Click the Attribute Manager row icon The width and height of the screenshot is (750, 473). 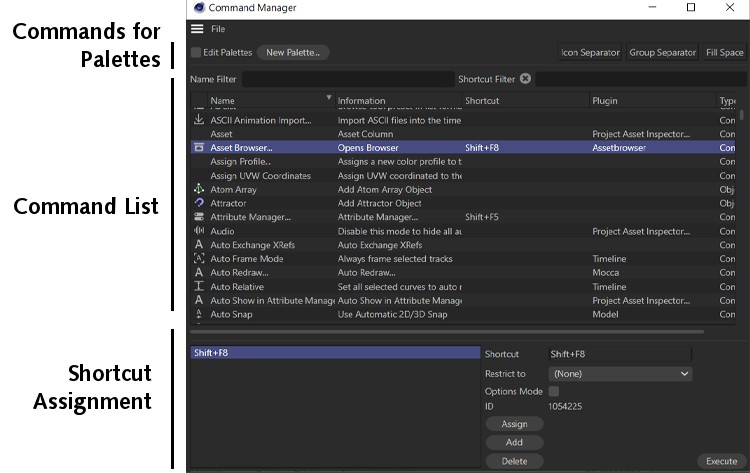tap(199, 217)
